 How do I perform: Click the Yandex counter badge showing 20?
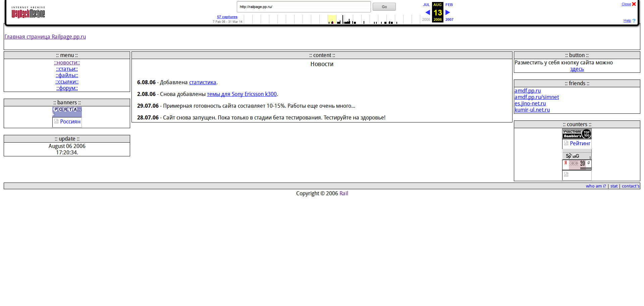[x=577, y=164]
